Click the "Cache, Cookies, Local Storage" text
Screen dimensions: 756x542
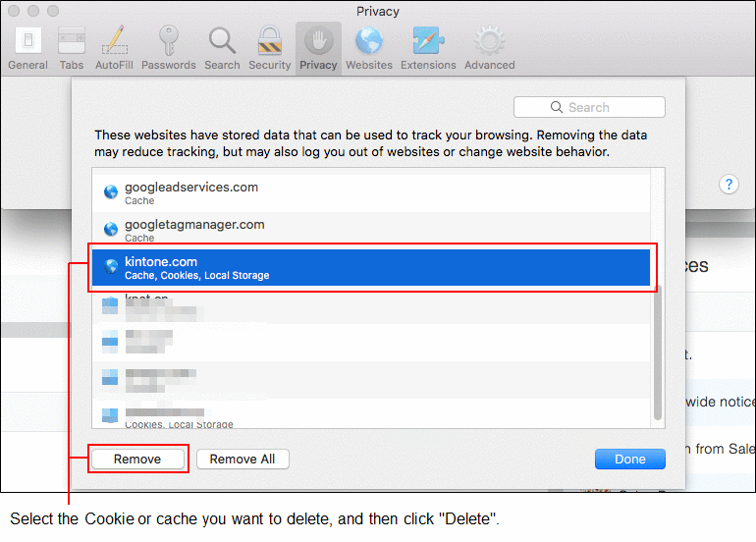(196, 275)
